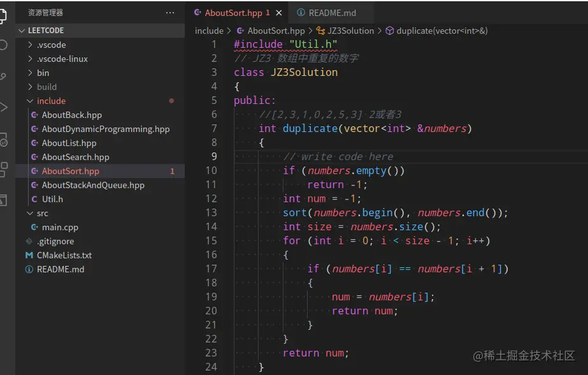The height and width of the screenshot is (375, 588).
Task: Open AboutStackAndQueue.hpp file
Action: (100, 185)
